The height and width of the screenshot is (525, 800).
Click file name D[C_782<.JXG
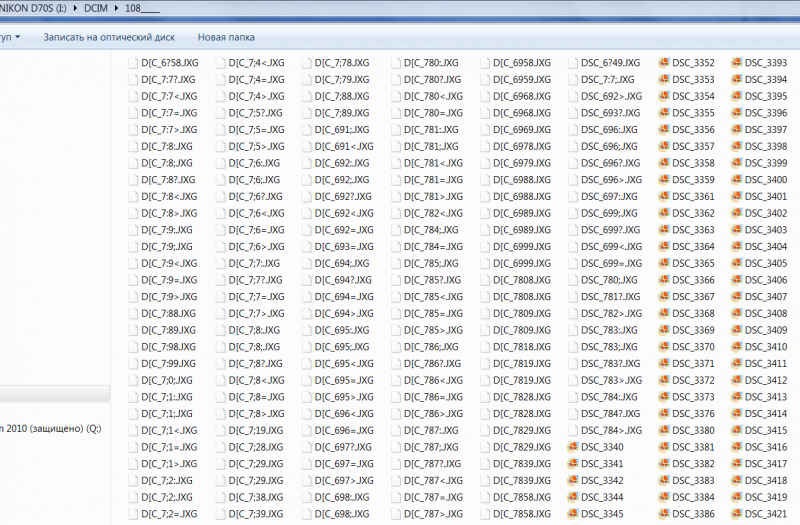434,213
